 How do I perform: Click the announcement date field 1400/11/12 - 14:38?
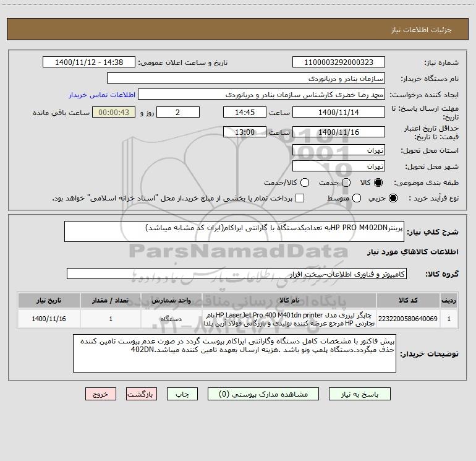coord(89,62)
